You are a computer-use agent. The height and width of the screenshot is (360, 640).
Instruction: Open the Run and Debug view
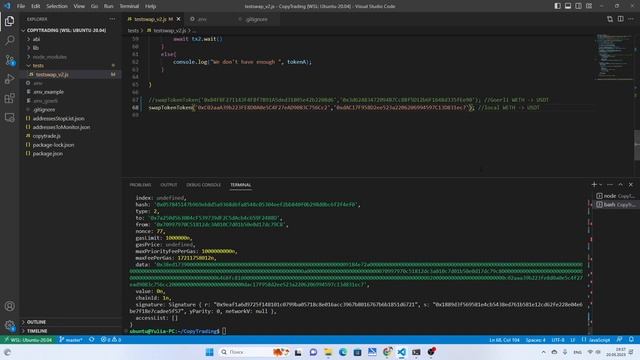(x=9, y=79)
